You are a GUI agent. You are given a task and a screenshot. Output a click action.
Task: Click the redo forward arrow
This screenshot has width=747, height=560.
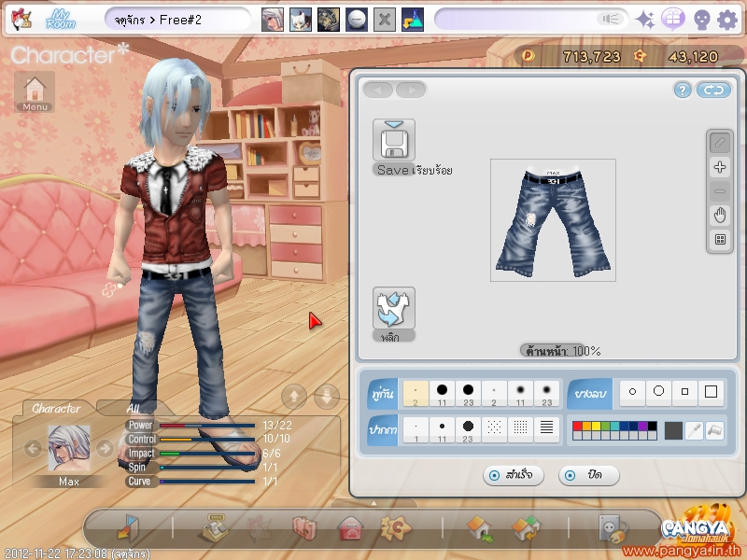coord(411,90)
